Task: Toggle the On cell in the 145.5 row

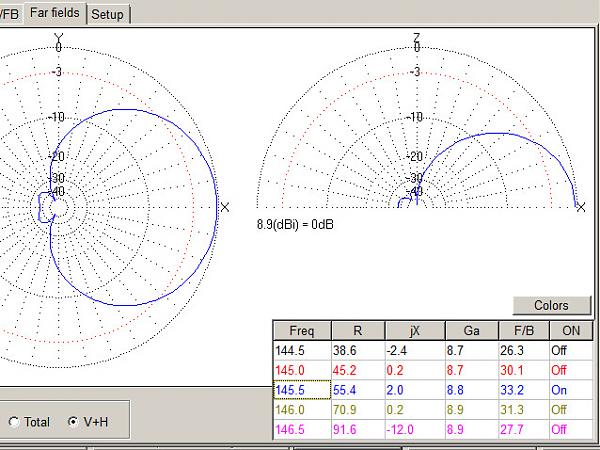Action: 571,390
